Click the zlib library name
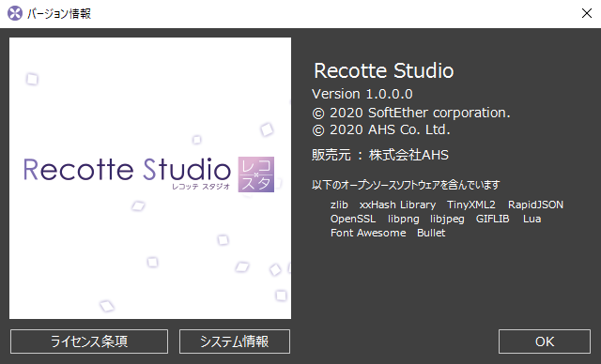 pyautogui.click(x=339, y=205)
